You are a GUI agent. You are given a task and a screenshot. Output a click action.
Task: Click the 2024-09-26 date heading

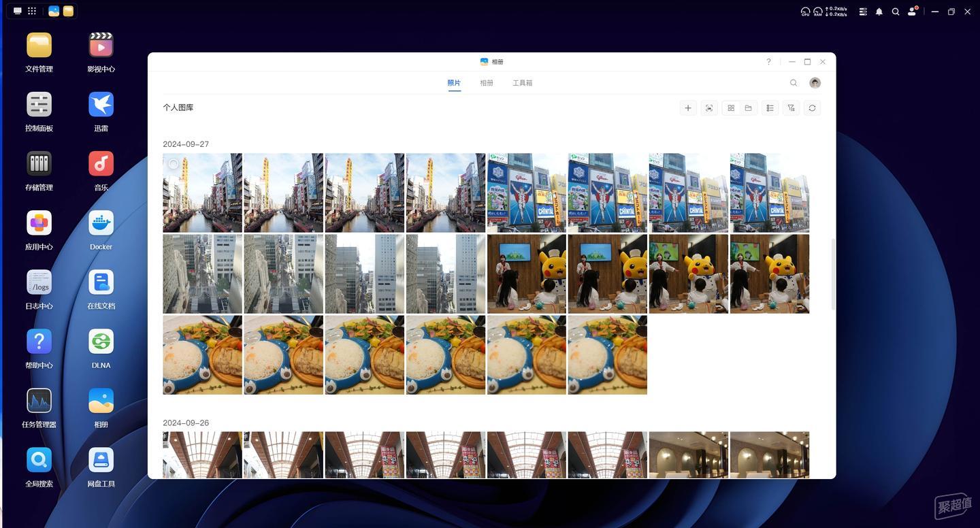[186, 423]
